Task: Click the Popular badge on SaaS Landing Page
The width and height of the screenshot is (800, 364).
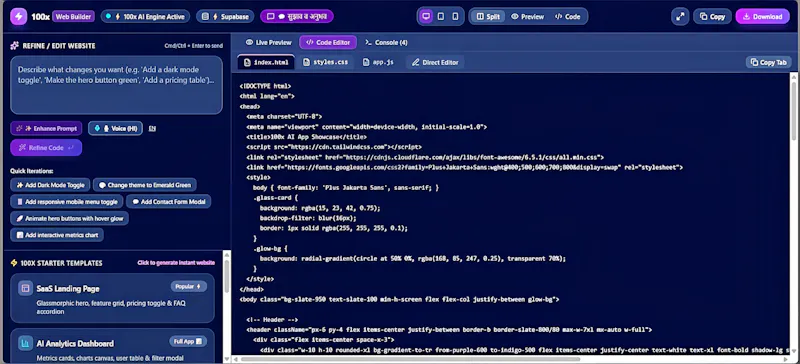Action: (188, 286)
